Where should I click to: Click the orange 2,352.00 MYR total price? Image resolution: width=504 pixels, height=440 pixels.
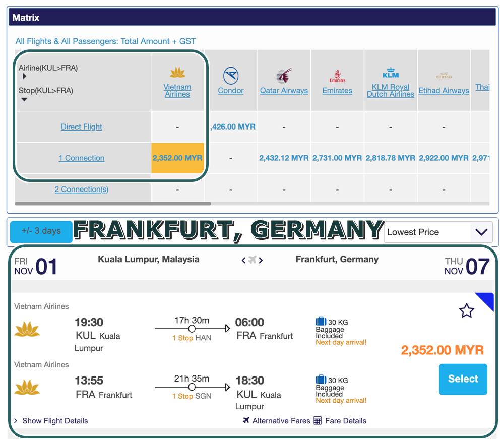(x=443, y=350)
